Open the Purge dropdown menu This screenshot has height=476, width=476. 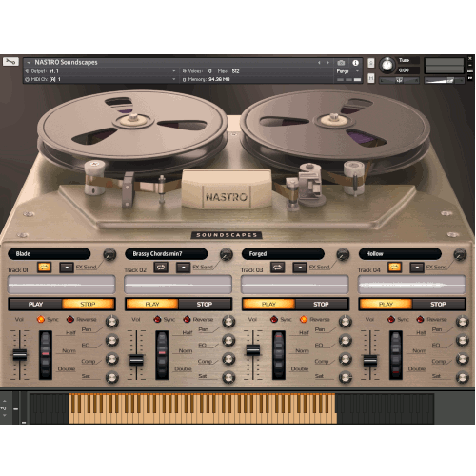pos(357,71)
